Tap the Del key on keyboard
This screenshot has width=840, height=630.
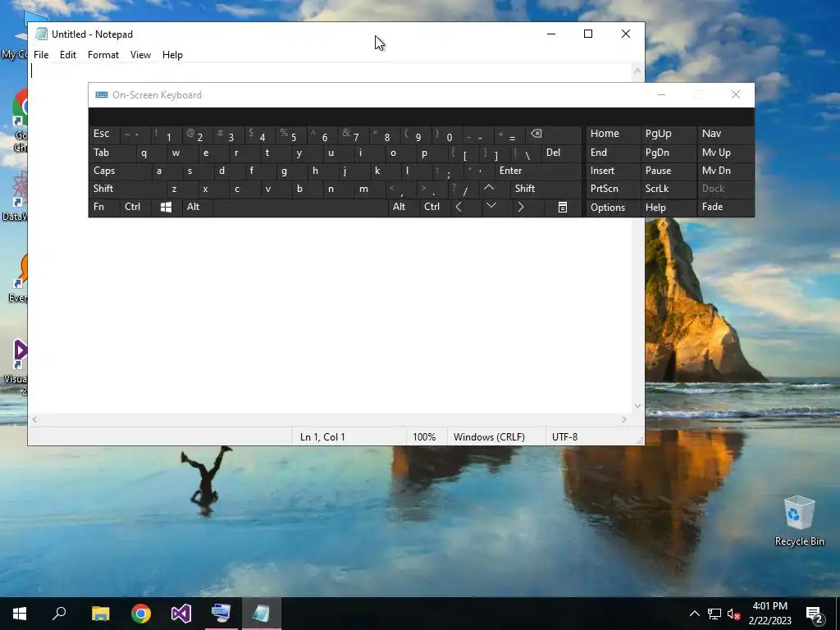(x=561, y=153)
